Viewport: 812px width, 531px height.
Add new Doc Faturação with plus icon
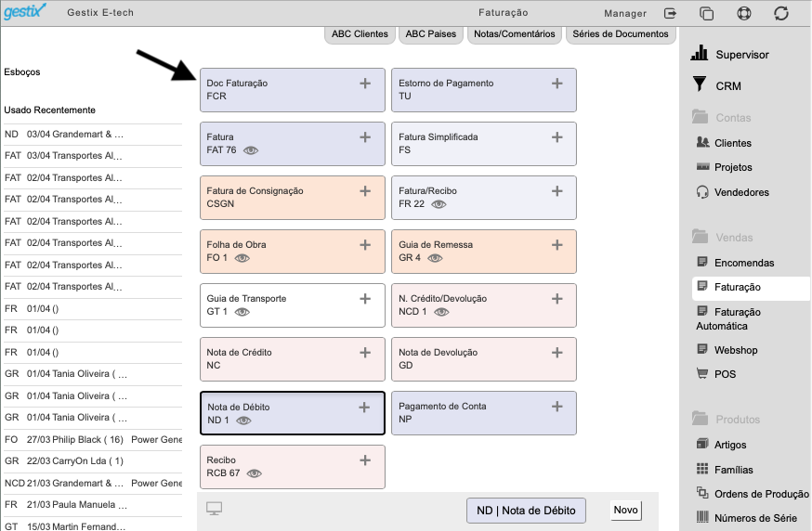(365, 84)
